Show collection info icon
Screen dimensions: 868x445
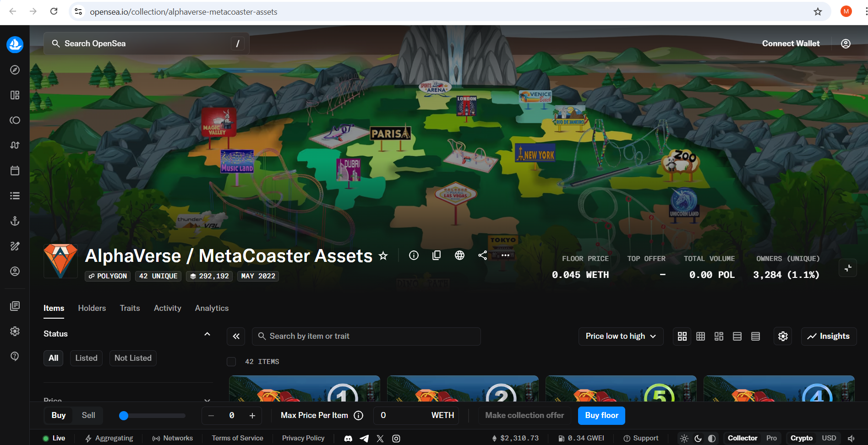(x=414, y=255)
